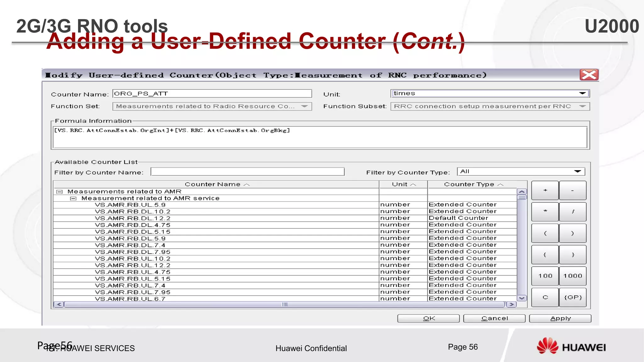Close the Modify User-defined Counter dialog

click(589, 75)
